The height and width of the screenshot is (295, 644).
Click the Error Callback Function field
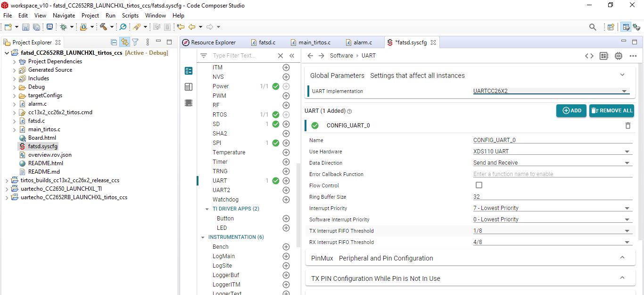(553, 174)
